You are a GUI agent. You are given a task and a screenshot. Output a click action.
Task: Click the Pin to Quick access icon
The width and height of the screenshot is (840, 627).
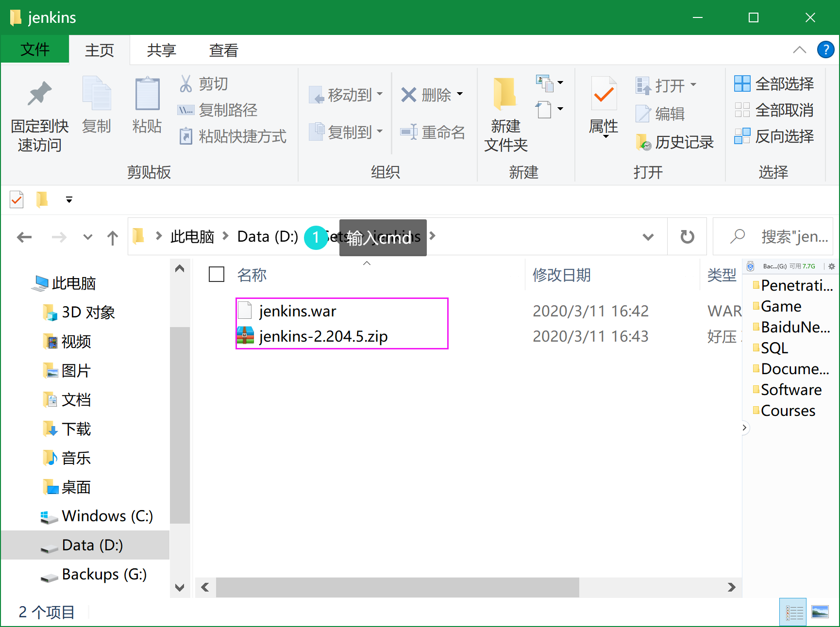(39, 93)
